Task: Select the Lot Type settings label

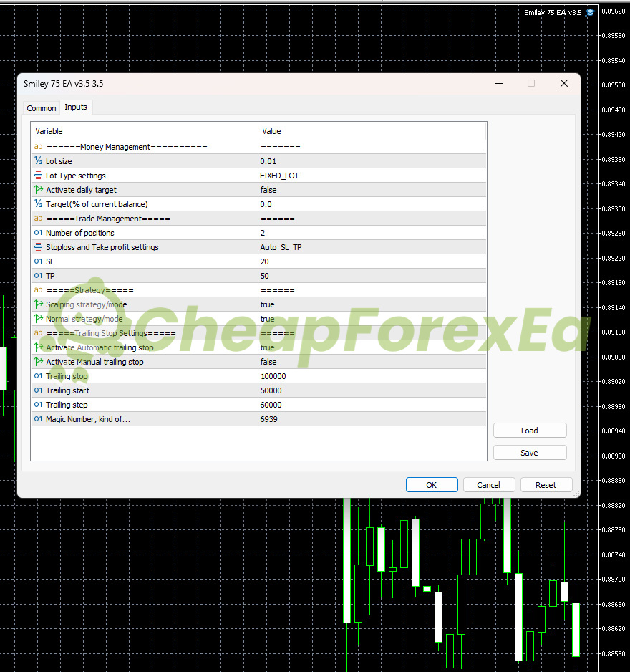Action: (x=75, y=176)
